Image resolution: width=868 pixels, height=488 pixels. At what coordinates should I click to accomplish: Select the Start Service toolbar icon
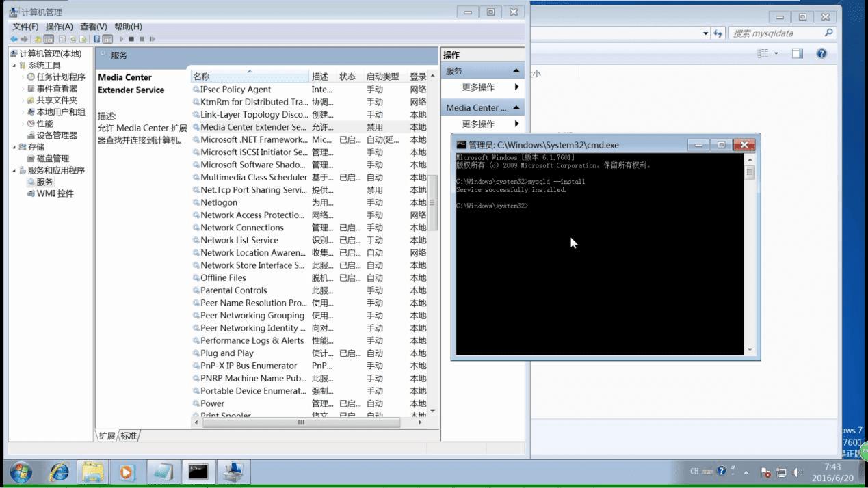tap(122, 39)
